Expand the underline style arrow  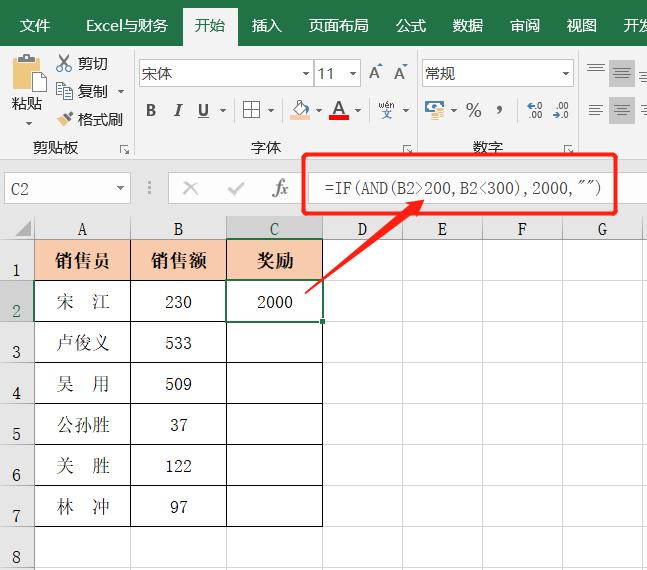[223, 110]
